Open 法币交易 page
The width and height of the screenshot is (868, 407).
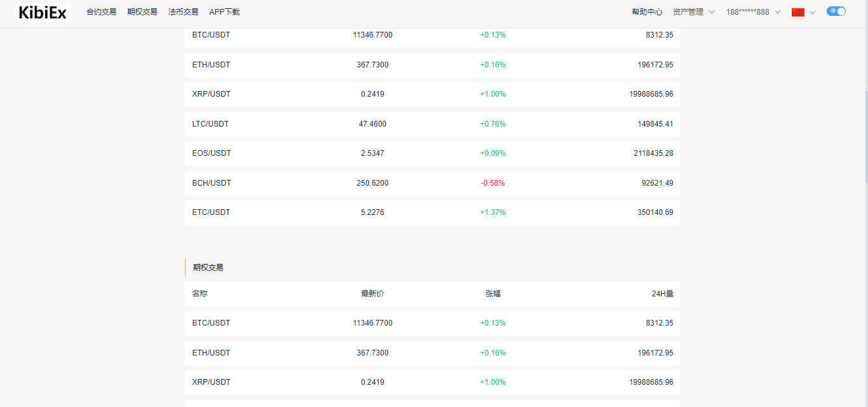coord(183,12)
